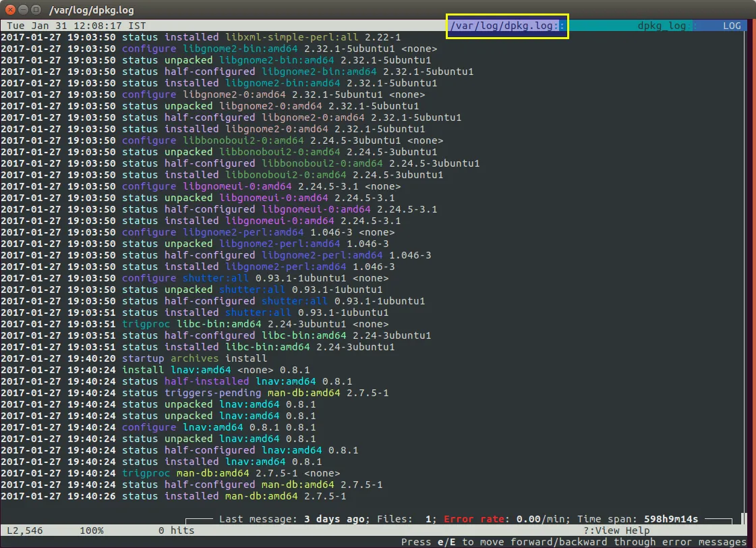
Task: Click the 100% scroll position indicator
Action: pyautogui.click(x=91, y=530)
